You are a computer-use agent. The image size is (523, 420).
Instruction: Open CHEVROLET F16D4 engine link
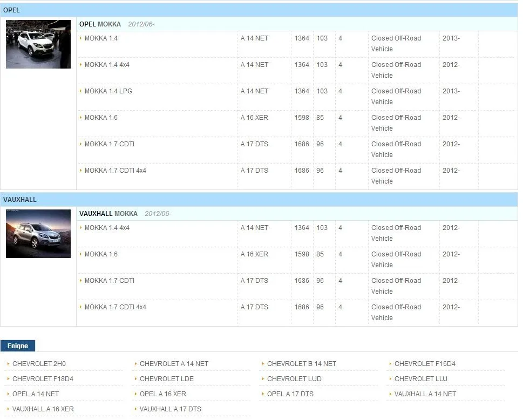point(425,364)
